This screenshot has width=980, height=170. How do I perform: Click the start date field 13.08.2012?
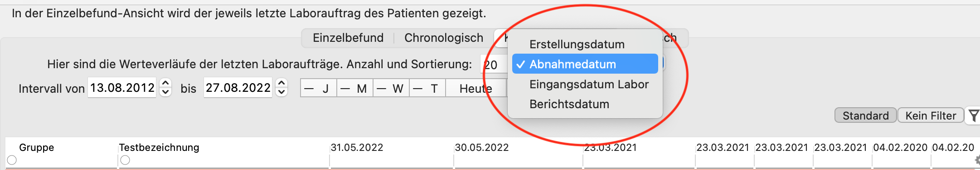coord(122,88)
